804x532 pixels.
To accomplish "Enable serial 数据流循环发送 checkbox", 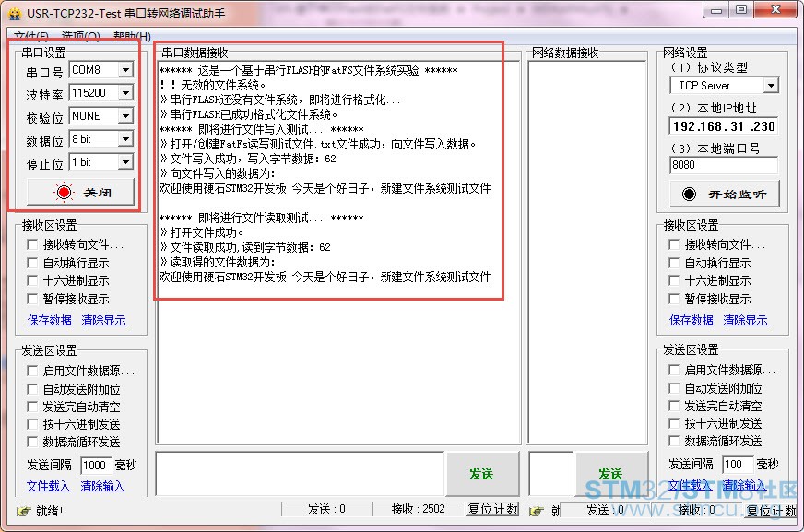I will pos(32,442).
